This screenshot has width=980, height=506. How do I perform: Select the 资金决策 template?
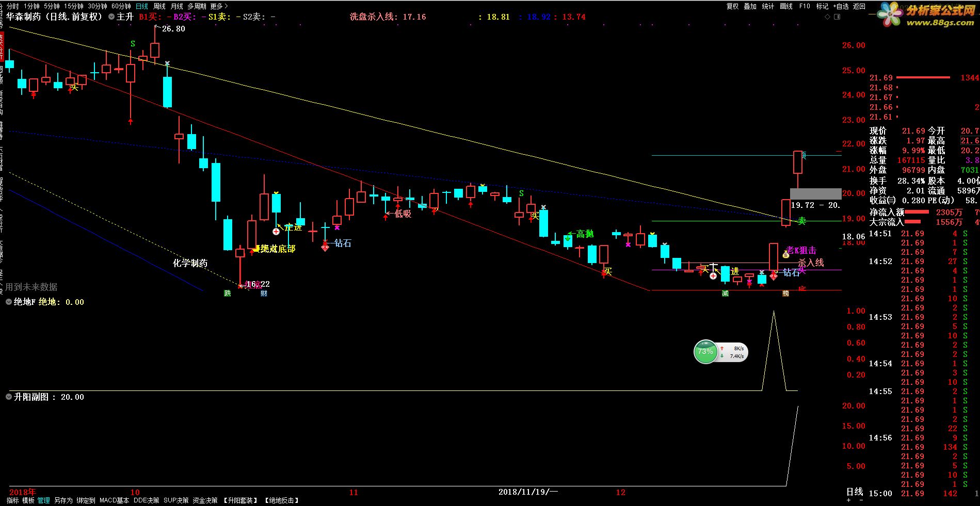[205, 500]
